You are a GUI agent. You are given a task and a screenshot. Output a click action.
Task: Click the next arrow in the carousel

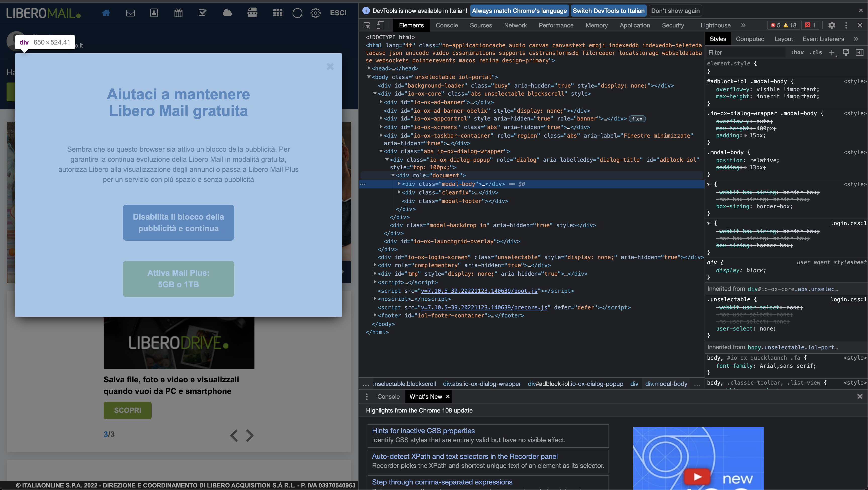(249, 435)
